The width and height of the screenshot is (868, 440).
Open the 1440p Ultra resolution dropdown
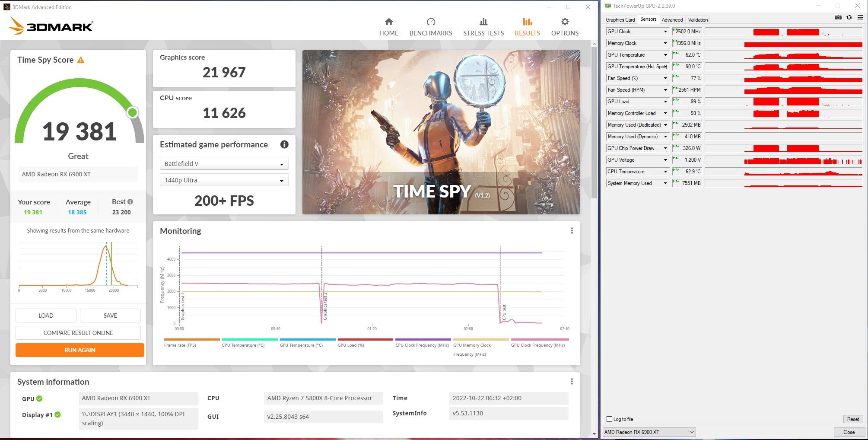click(224, 180)
